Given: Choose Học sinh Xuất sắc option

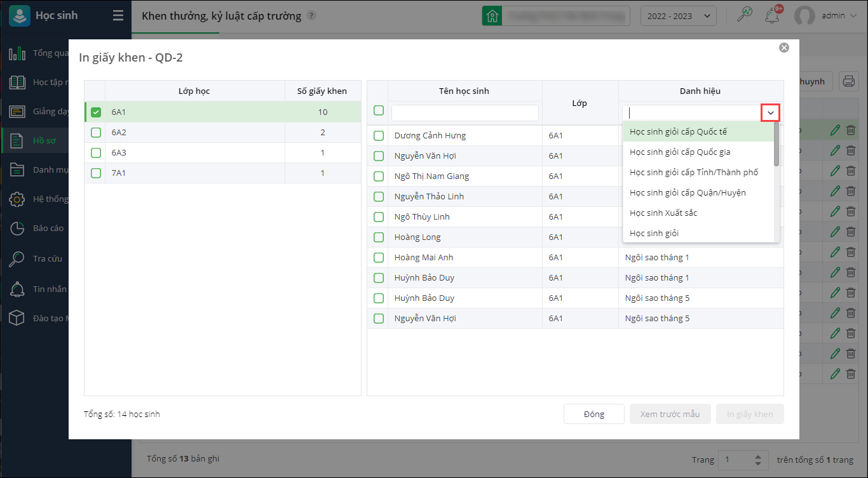Looking at the screenshot, I should pyautogui.click(x=663, y=213).
